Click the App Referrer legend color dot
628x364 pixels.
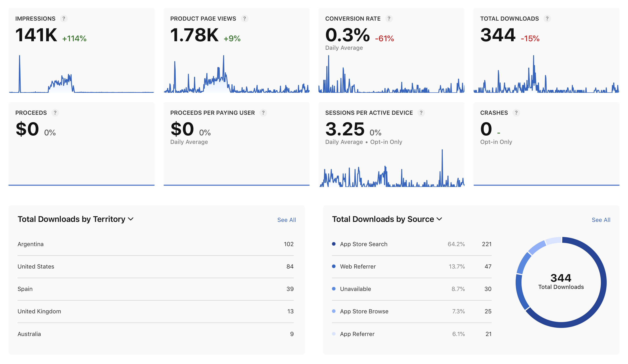point(334,334)
